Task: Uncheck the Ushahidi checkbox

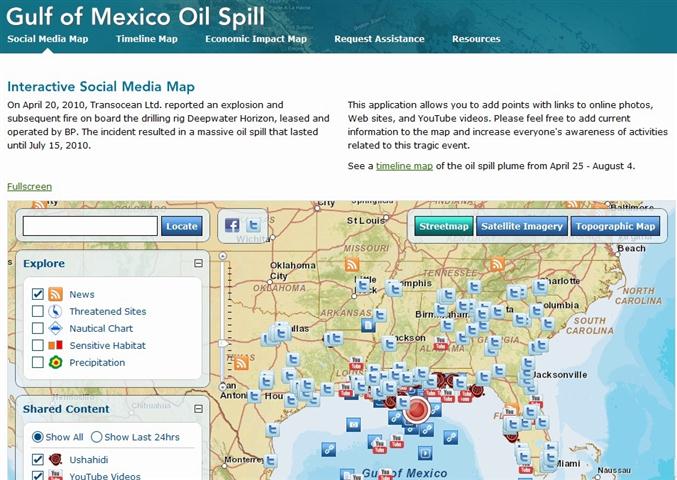Action: click(x=38, y=459)
